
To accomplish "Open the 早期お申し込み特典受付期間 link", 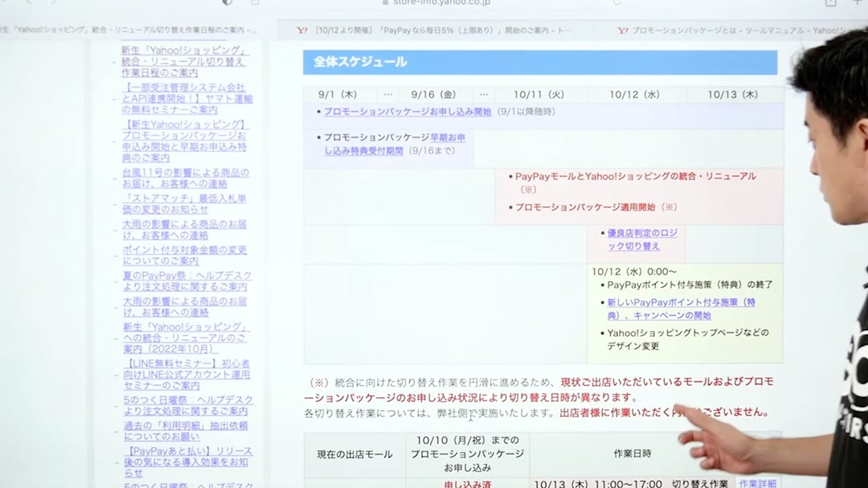I will (395, 144).
